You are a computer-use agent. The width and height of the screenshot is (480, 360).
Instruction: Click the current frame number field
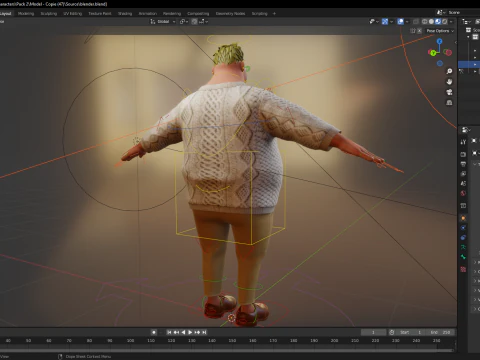coord(373,332)
